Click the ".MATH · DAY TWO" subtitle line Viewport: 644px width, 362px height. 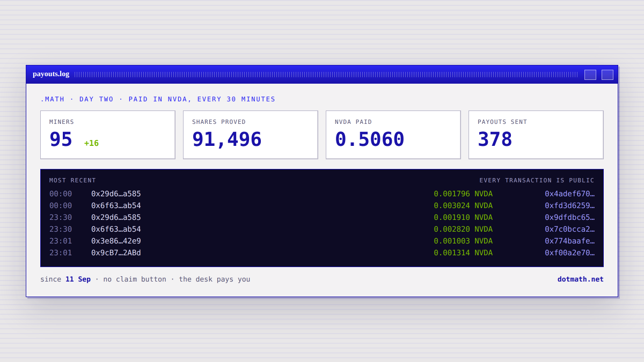[x=158, y=99]
